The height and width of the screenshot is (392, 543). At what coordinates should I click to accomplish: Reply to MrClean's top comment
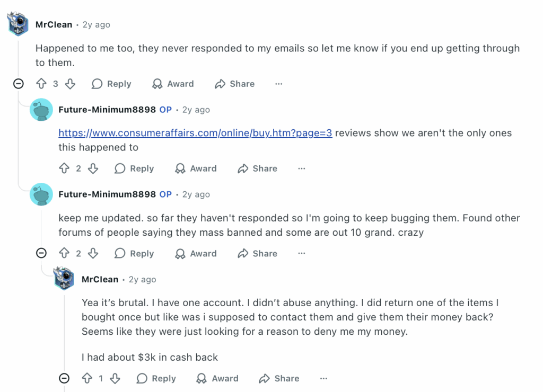tap(111, 84)
